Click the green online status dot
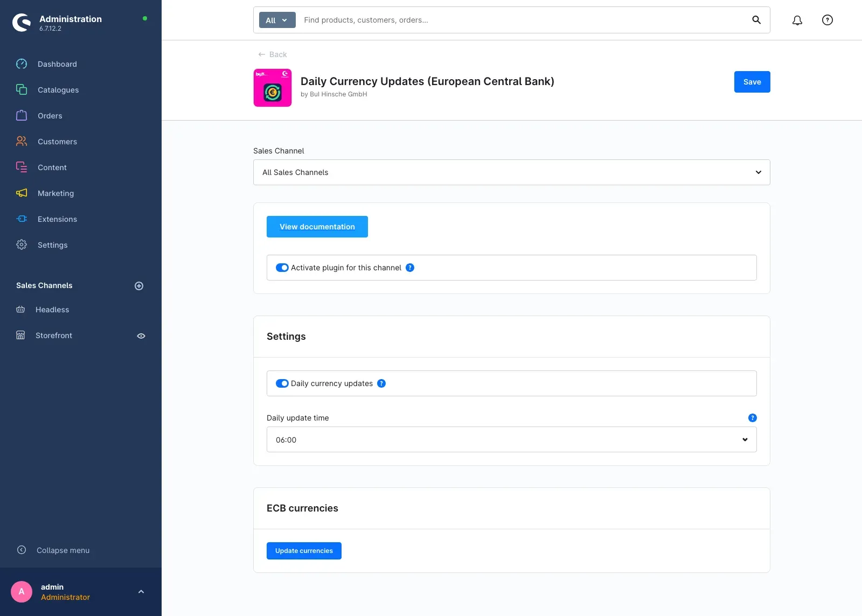This screenshot has width=862, height=616. [145, 18]
